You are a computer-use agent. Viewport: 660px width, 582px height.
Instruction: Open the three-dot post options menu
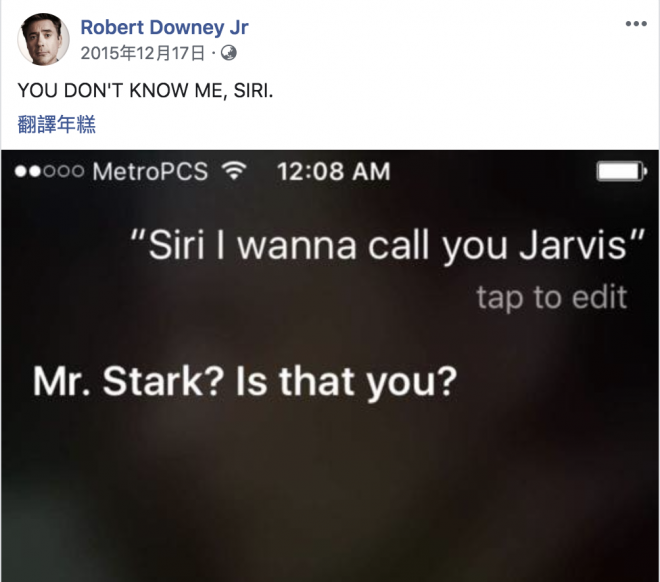pos(636,24)
